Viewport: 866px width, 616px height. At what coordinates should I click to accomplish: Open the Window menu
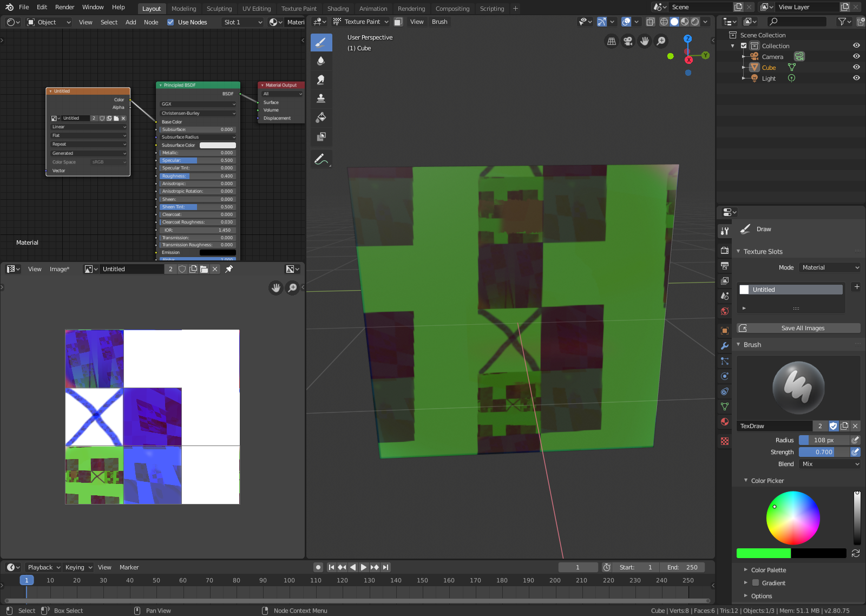coord(93,7)
